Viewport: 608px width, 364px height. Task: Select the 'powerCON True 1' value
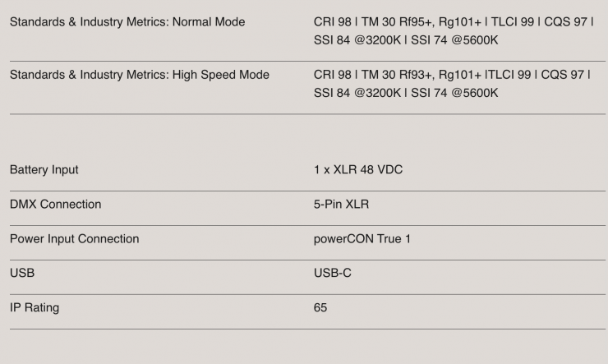pyautogui.click(x=362, y=239)
